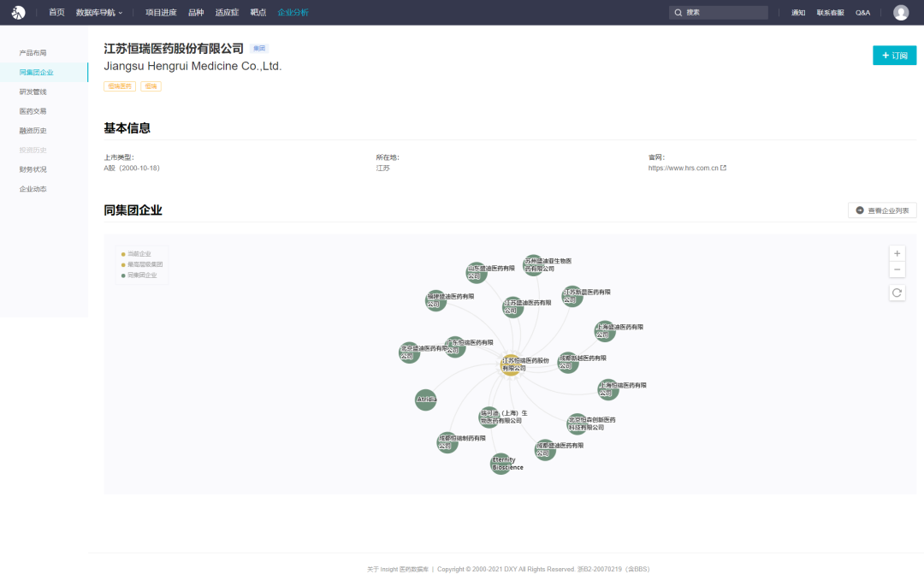
Task: Select the 北京恒森创新医药科技有限公司 node
Action: (577, 423)
